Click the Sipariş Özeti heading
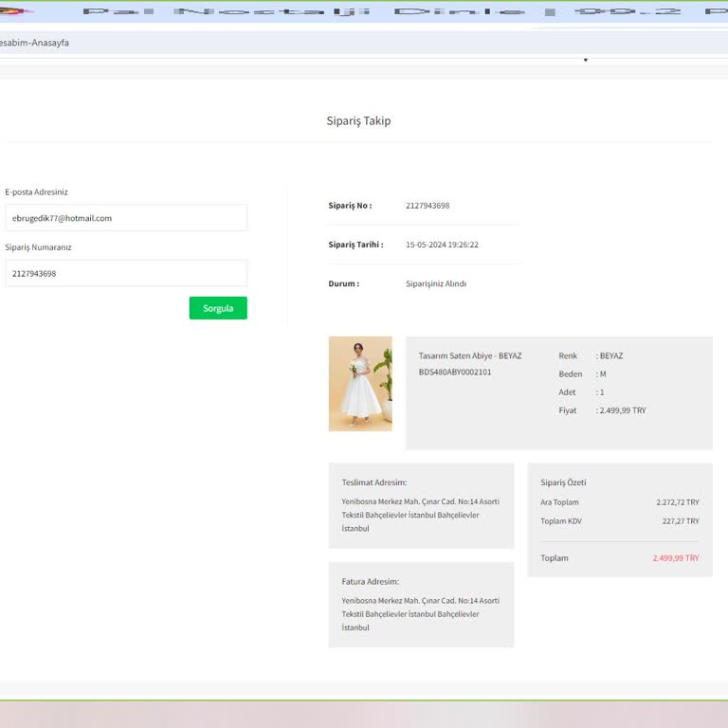The height and width of the screenshot is (728, 728). coord(563,482)
